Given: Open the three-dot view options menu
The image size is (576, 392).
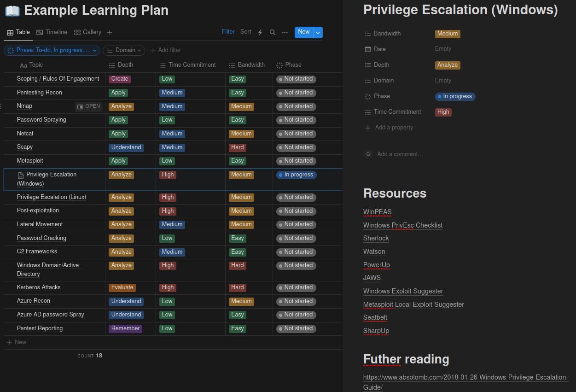Looking at the screenshot, I should pyautogui.click(x=285, y=32).
